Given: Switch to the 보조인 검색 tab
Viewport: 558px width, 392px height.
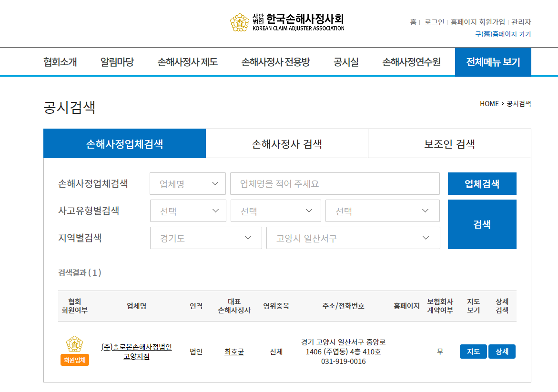Looking at the screenshot, I should pyautogui.click(x=449, y=144).
